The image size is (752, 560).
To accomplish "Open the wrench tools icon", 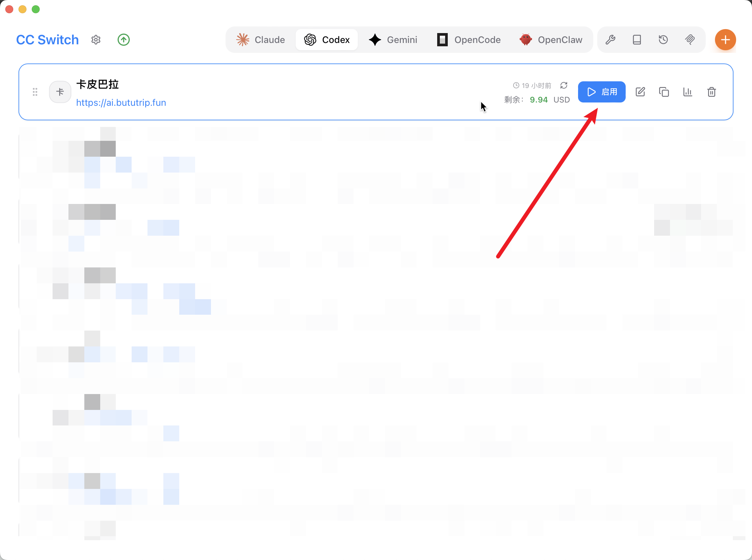I will (610, 40).
